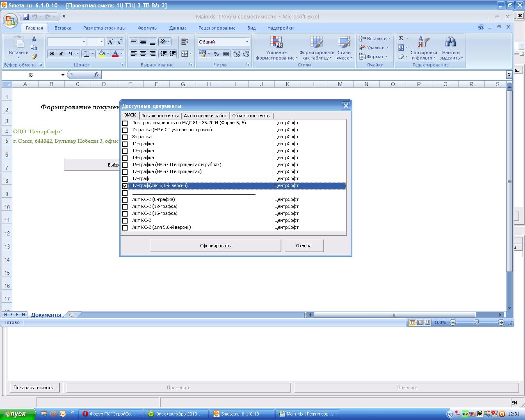Click the Cell Styles (Стили ячеек) icon
This screenshot has height=420, width=525.
344,43
